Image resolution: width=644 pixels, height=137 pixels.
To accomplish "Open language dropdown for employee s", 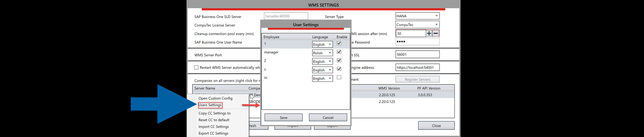I will point(322,70).
